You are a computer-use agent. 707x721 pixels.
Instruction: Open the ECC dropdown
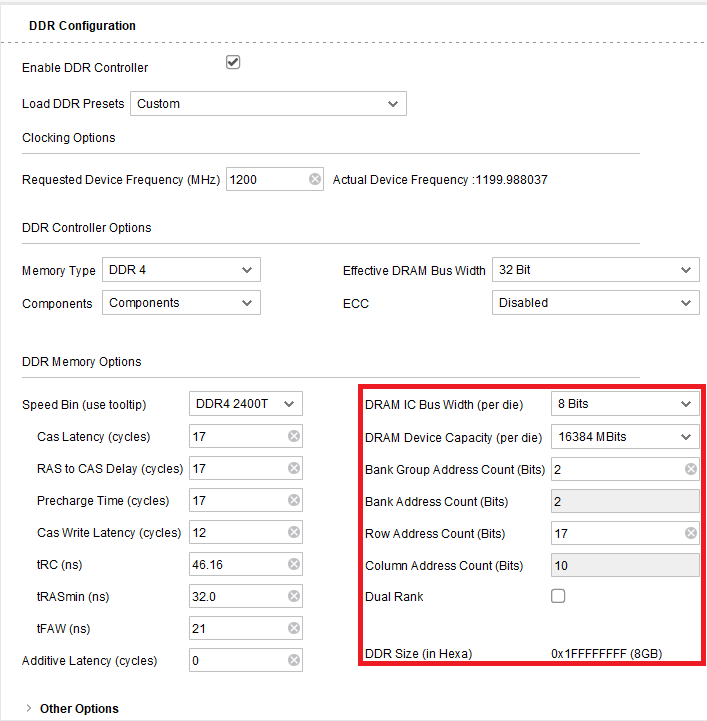595,303
